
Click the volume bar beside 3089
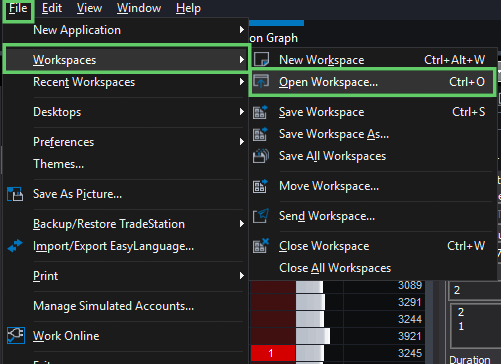pyautogui.click(x=309, y=287)
